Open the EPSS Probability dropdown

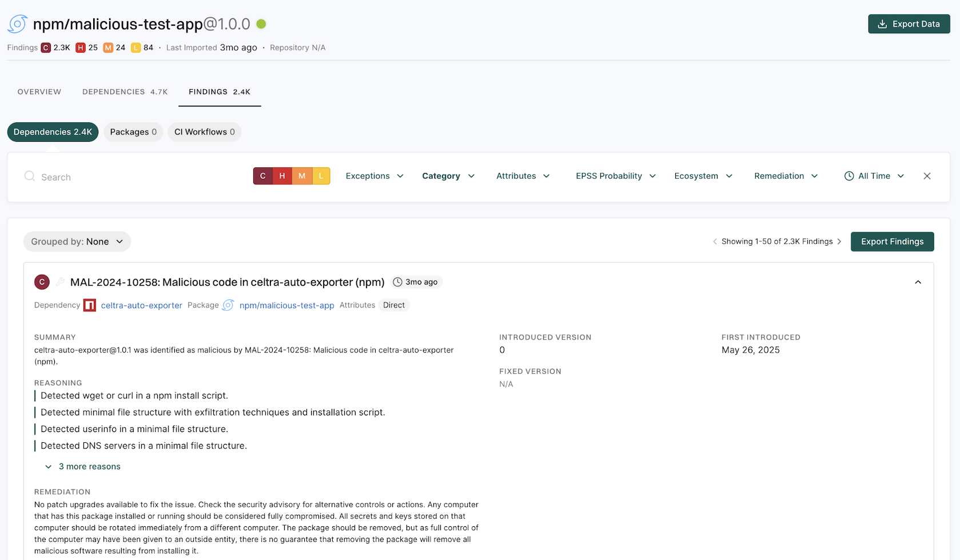pos(616,176)
